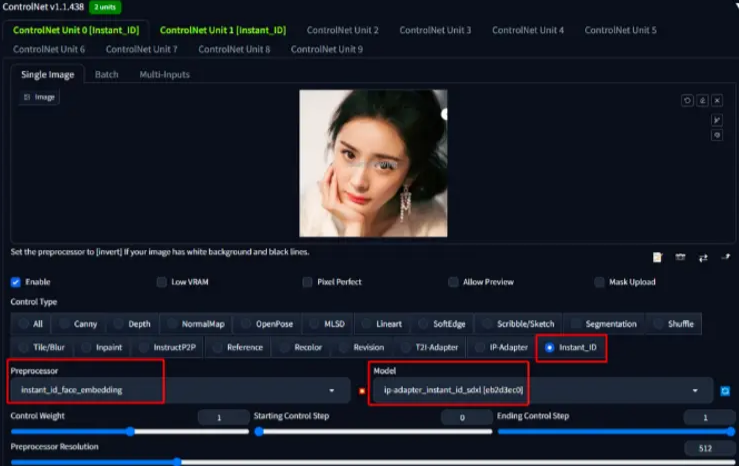
Task: Click the Image label icon
Action: click(27, 97)
